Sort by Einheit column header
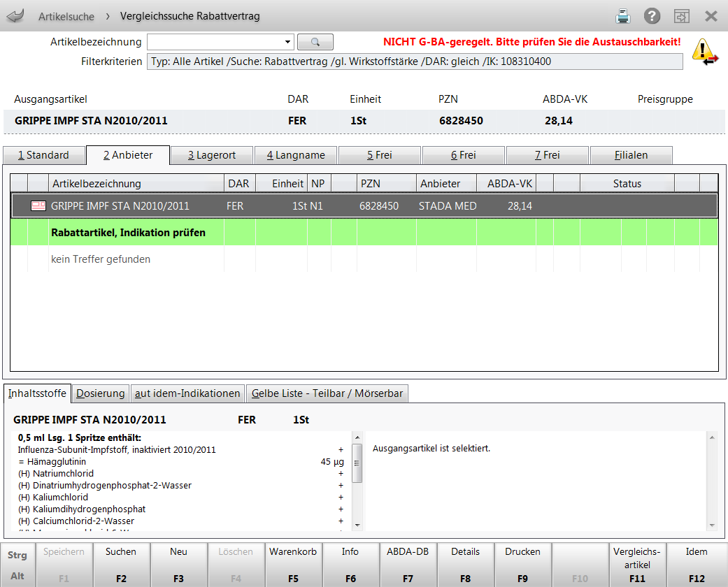Screen dimensions: 728x587 point(281,184)
